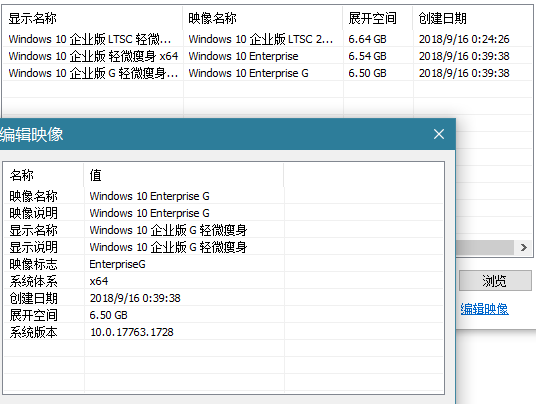Screen dimensions: 536x404
Task: Edit the 映像说明 value Windows 10 Enterprise G
Action: point(149,213)
